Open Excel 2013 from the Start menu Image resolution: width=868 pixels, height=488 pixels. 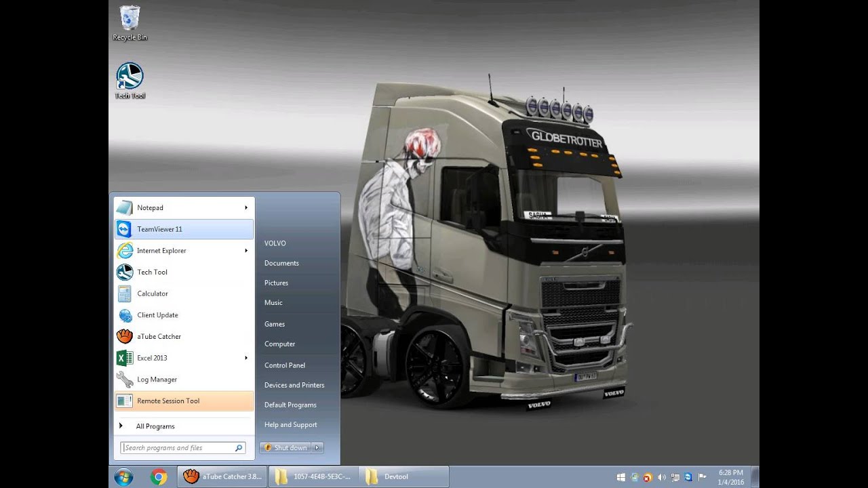point(184,358)
